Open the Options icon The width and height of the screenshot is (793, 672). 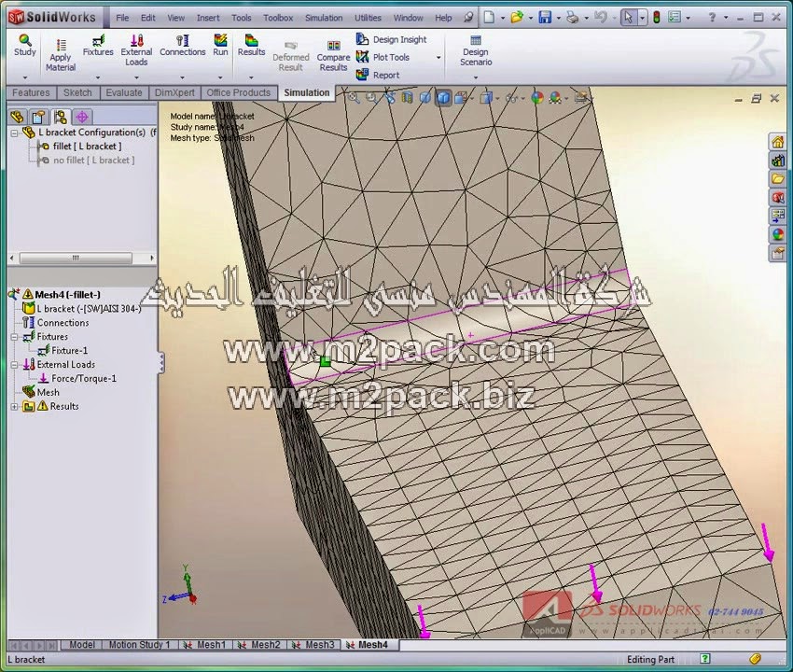pyautogui.click(x=675, y=18)
